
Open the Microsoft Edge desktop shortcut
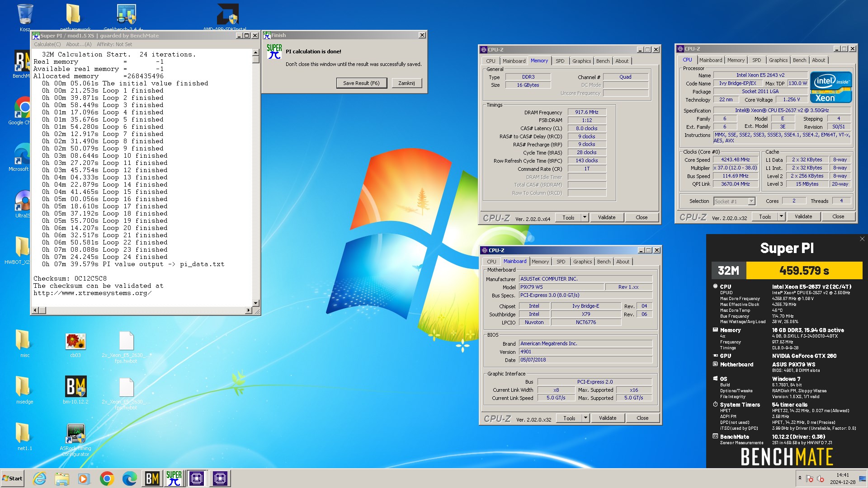(22, 155)
